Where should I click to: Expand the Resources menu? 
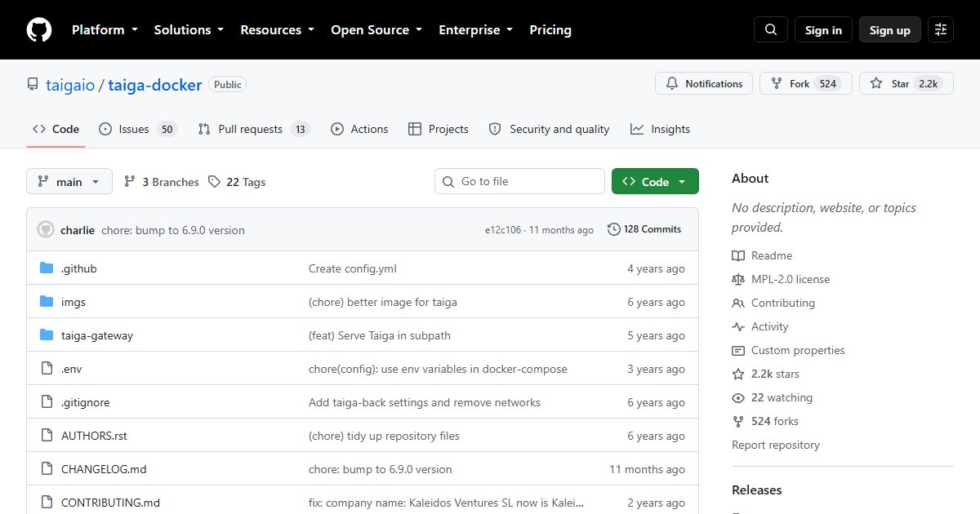click(277, 30)
